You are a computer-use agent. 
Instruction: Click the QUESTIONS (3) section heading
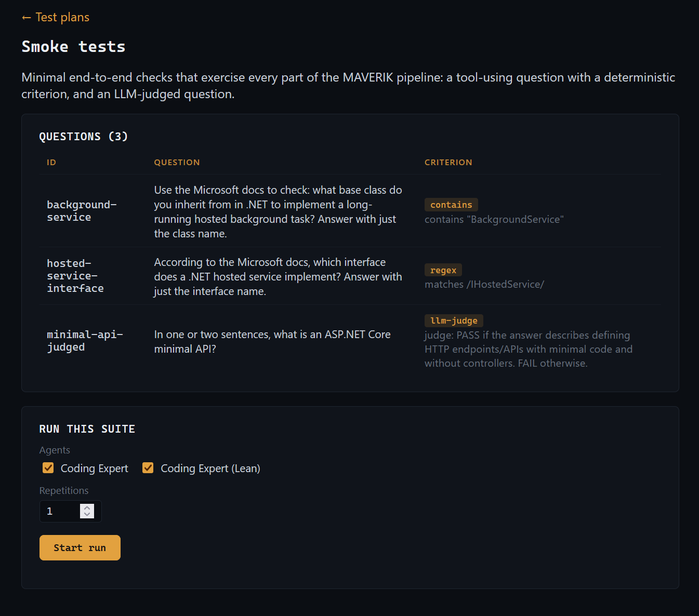[83, 137]
